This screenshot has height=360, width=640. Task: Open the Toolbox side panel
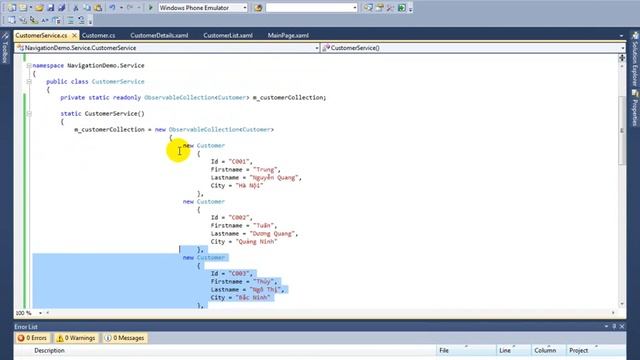point(5,48)
